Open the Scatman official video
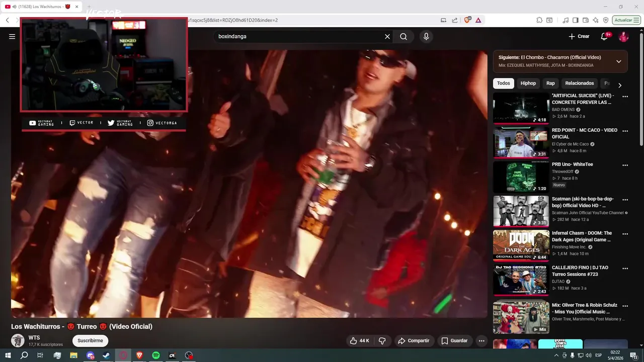 pyautogui.click(x=521, y=211)
